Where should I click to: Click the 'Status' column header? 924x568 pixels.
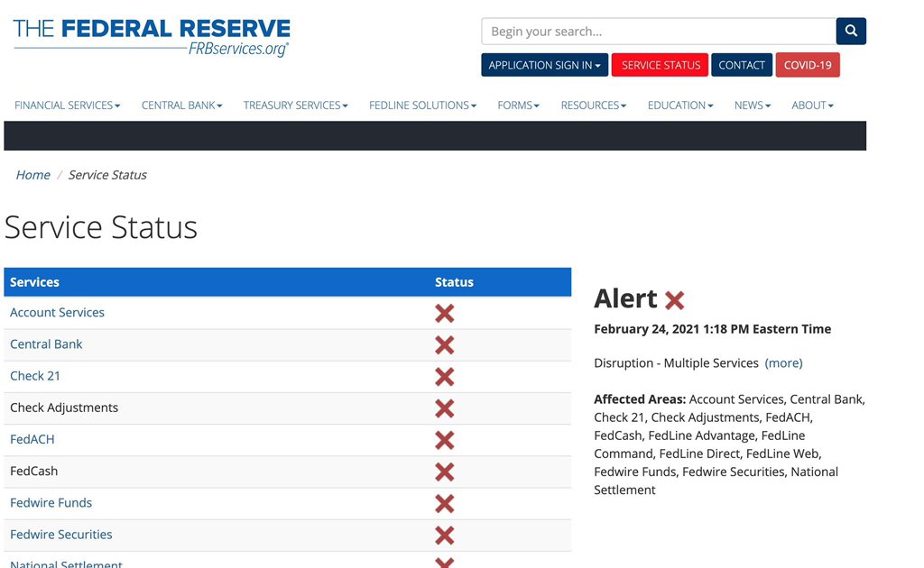click(x=454, y=282)
